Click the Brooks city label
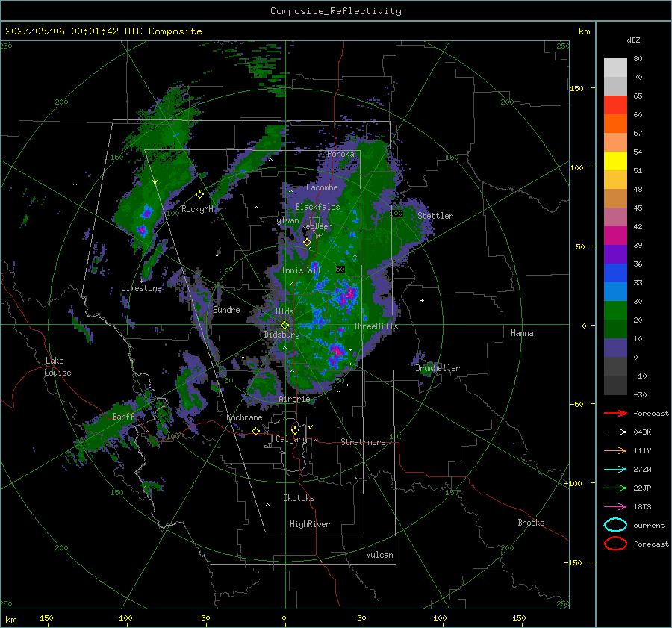 [531, 523]
